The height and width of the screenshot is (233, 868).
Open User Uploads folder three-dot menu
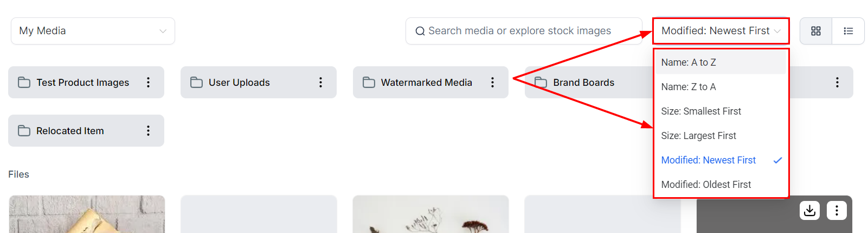point(320,83)
